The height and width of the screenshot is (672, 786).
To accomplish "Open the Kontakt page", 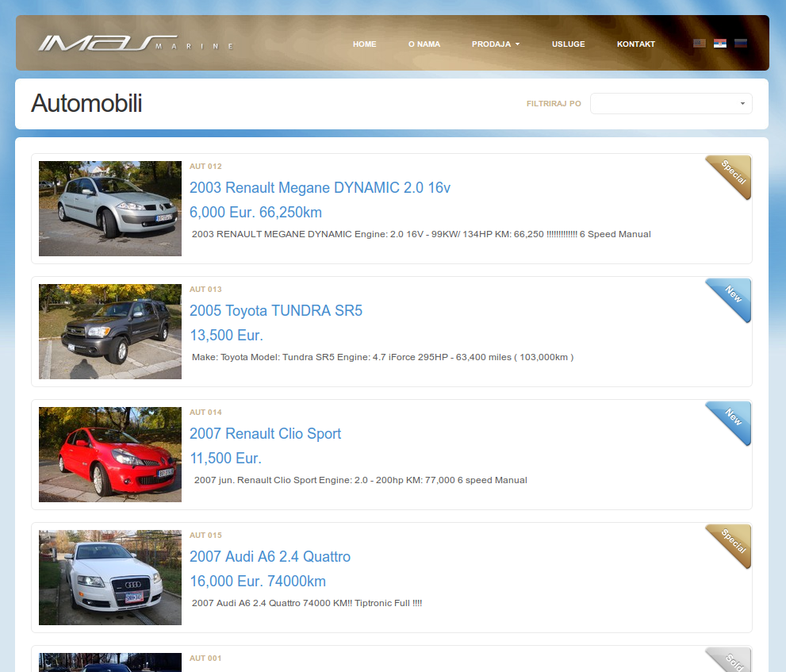I will [x=635, y=44].
